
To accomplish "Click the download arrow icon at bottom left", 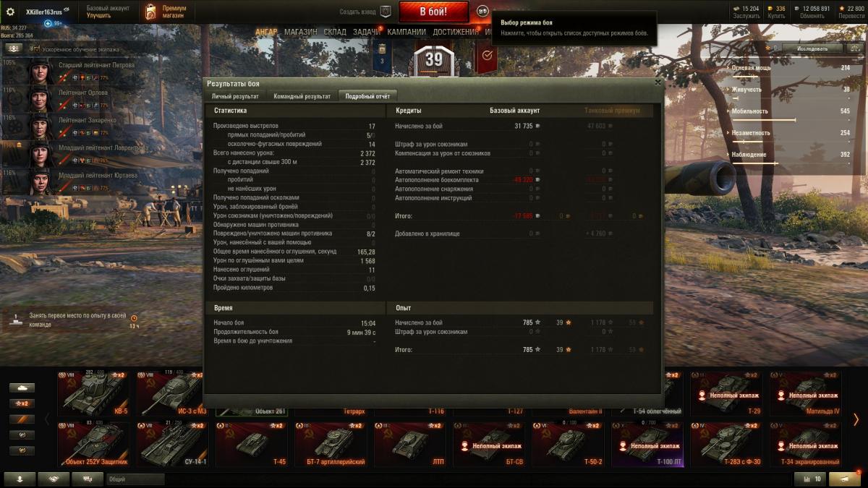I will 20,479.
